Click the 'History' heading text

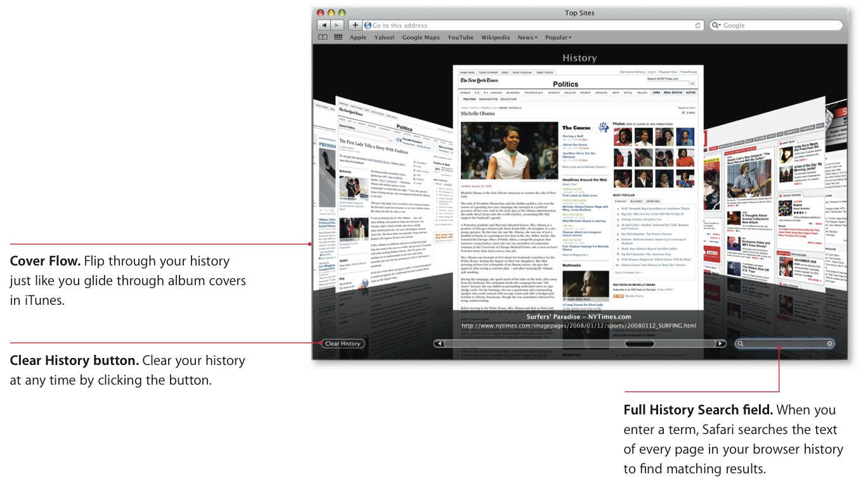coord(580,58)
